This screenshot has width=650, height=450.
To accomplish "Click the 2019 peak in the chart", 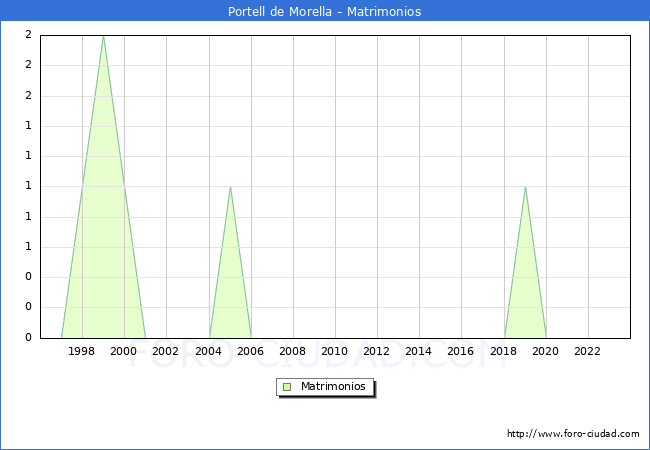I will (525, 187).
